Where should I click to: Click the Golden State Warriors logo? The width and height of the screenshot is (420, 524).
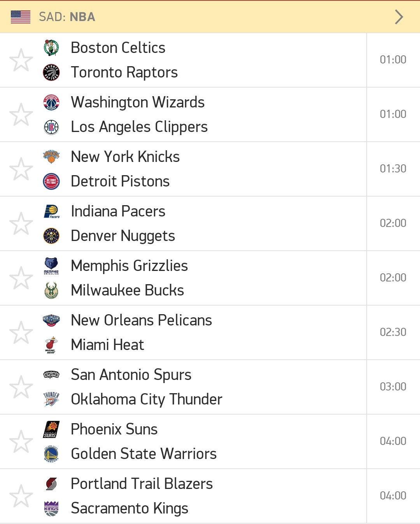click(x=51, y=454)
